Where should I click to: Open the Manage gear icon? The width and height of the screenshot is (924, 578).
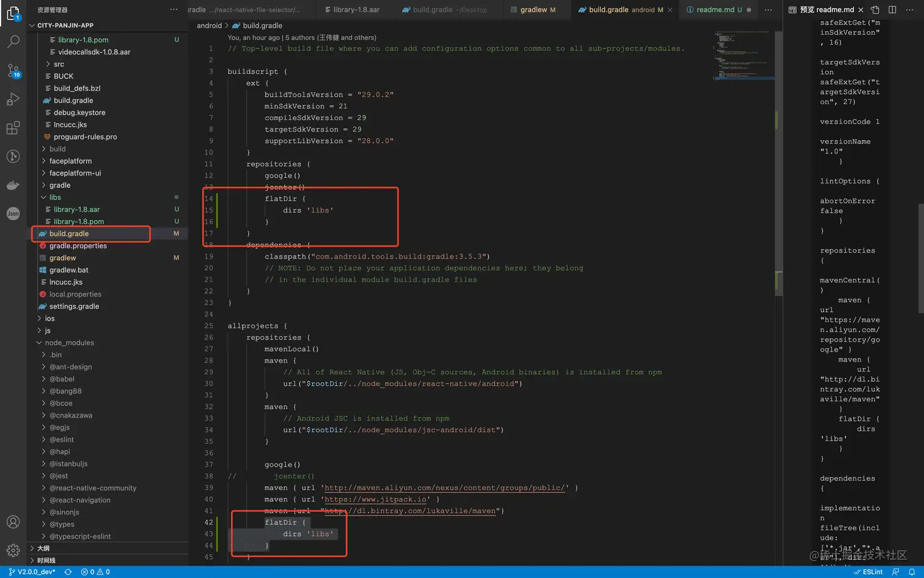coord(13,551)
